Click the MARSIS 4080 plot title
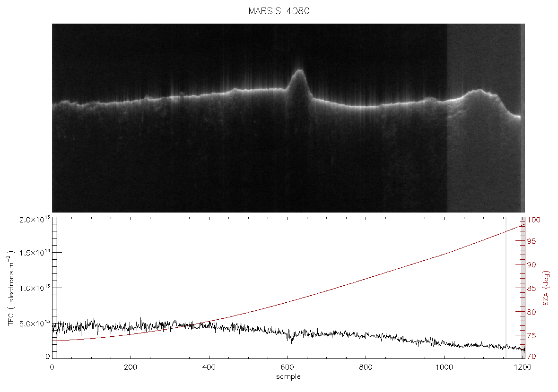The width and height of the screenshot is (558, 392). 279,11
